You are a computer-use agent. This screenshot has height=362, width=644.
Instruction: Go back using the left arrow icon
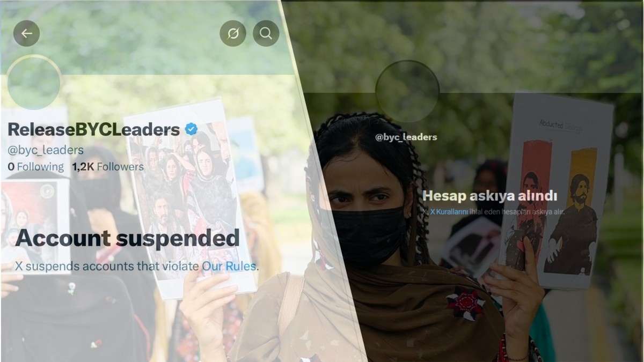(26, 33)
